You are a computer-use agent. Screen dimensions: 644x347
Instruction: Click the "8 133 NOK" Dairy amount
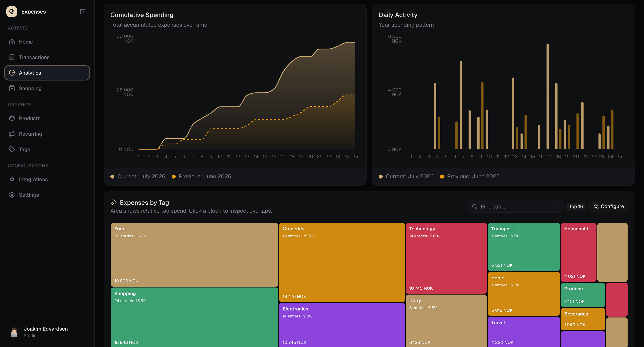tap(420, 342)
